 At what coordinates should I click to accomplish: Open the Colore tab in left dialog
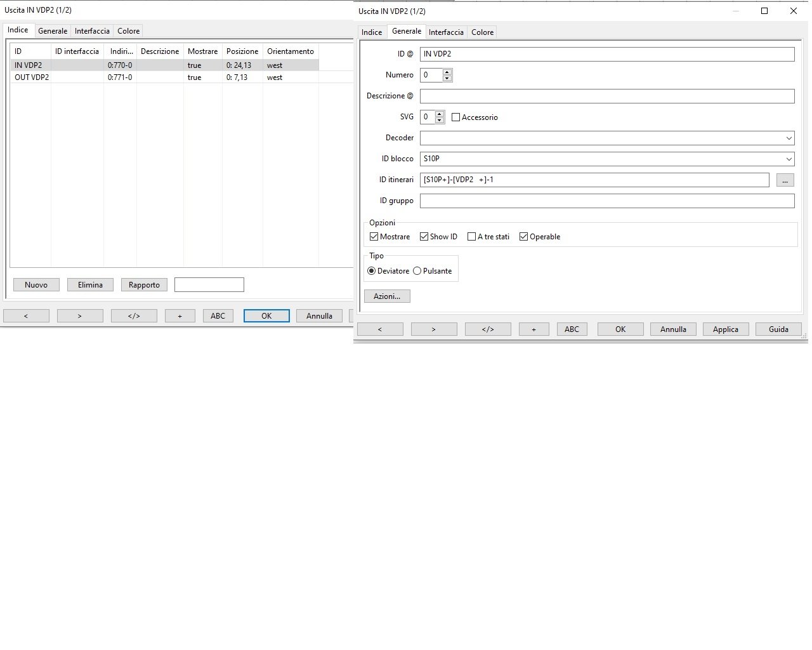pos(128,31)
